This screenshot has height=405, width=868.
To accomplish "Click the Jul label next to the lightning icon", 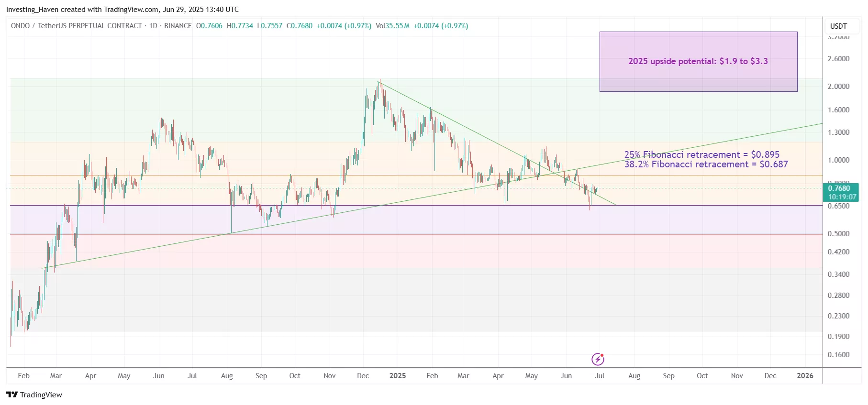I will tap(600, 376).
